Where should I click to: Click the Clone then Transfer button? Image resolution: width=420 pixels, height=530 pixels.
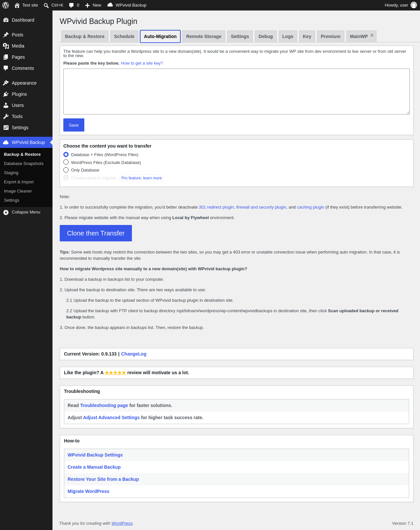(96, 233)
